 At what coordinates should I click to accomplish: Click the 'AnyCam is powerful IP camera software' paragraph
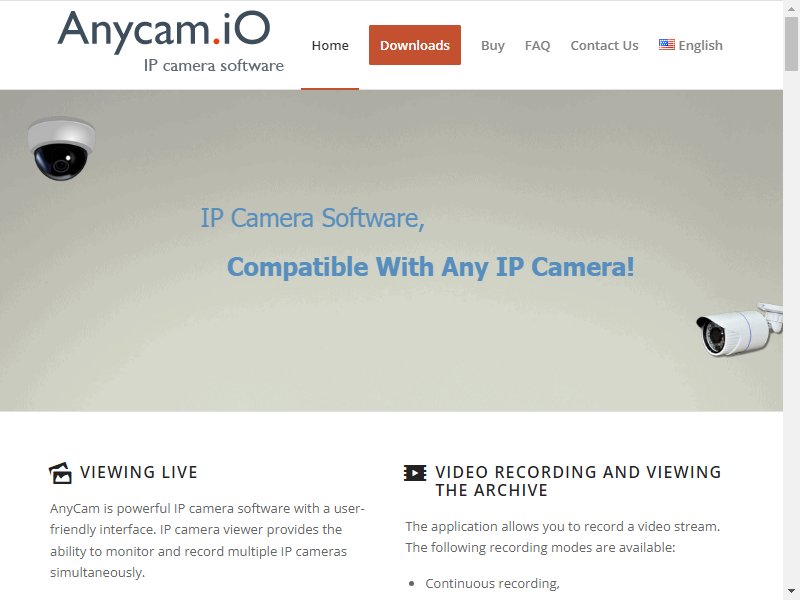click(x=207, y=540)
